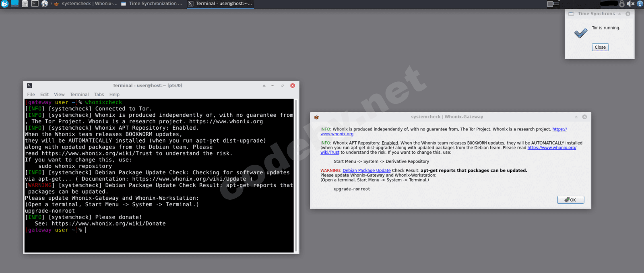
Task: Click 'Start Menu -> System -> Derivative Repository' text
Action: (x=381, y=161)
